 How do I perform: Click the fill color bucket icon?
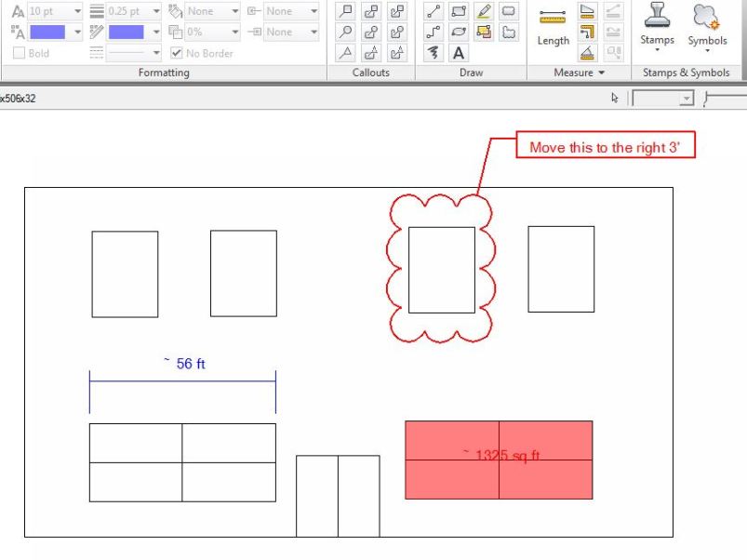(175, 11)
